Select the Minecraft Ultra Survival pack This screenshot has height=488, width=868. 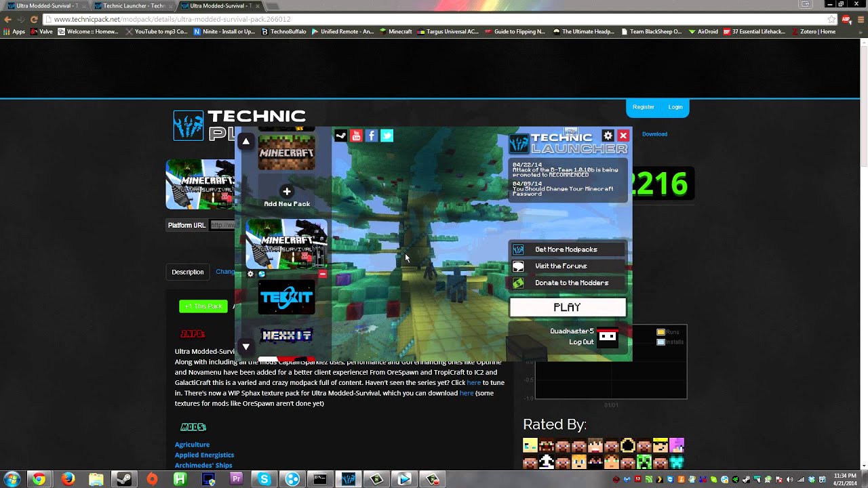[x=286, y=244]
